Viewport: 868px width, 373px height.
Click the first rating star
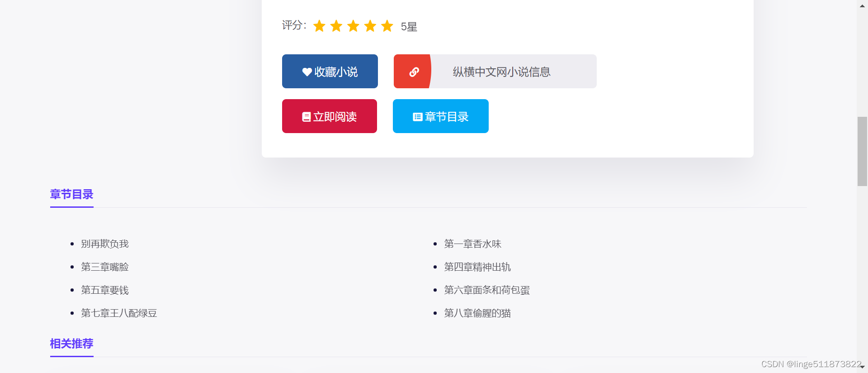(x=320, y=26)
